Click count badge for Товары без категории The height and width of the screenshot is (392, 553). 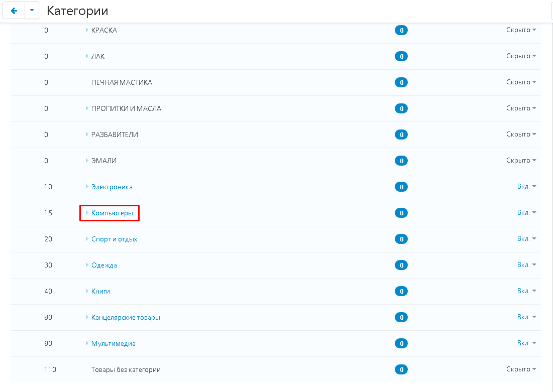(x=401, y=369)
